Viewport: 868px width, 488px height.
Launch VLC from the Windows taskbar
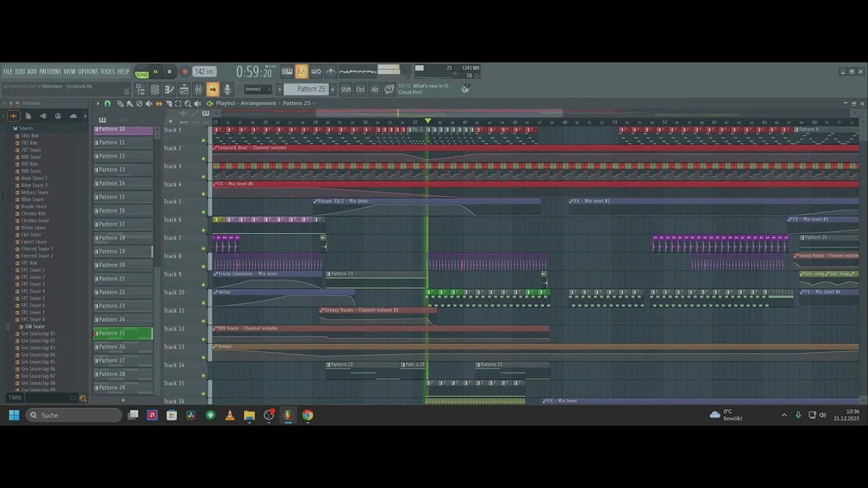point(230,415)
